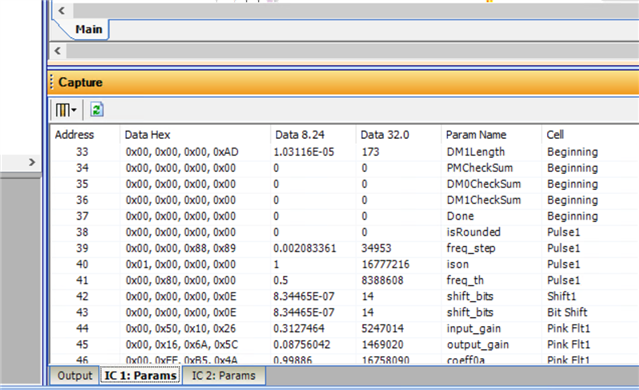Click the Data 32.0 value 16777216

click(x=386, y=264)
